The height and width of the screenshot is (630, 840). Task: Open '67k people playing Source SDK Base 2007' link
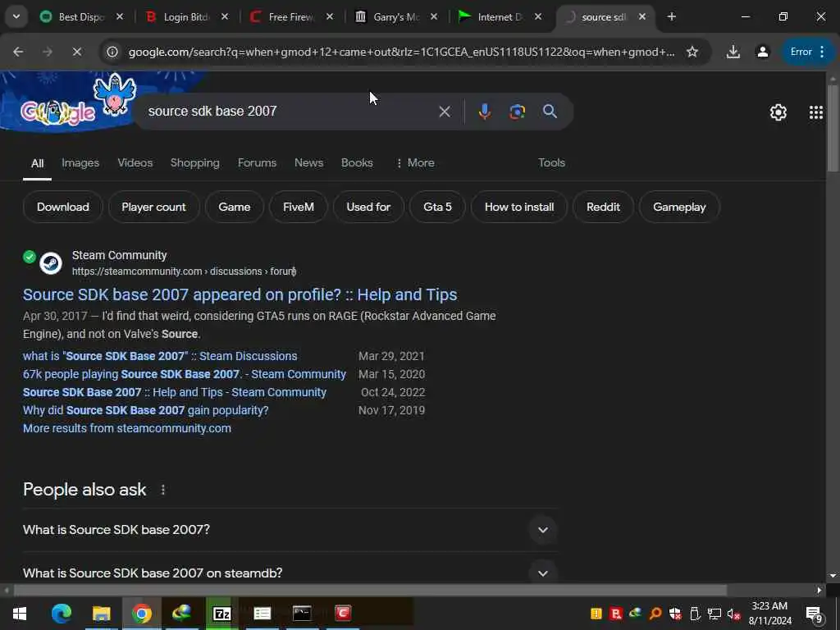(185, 374)
